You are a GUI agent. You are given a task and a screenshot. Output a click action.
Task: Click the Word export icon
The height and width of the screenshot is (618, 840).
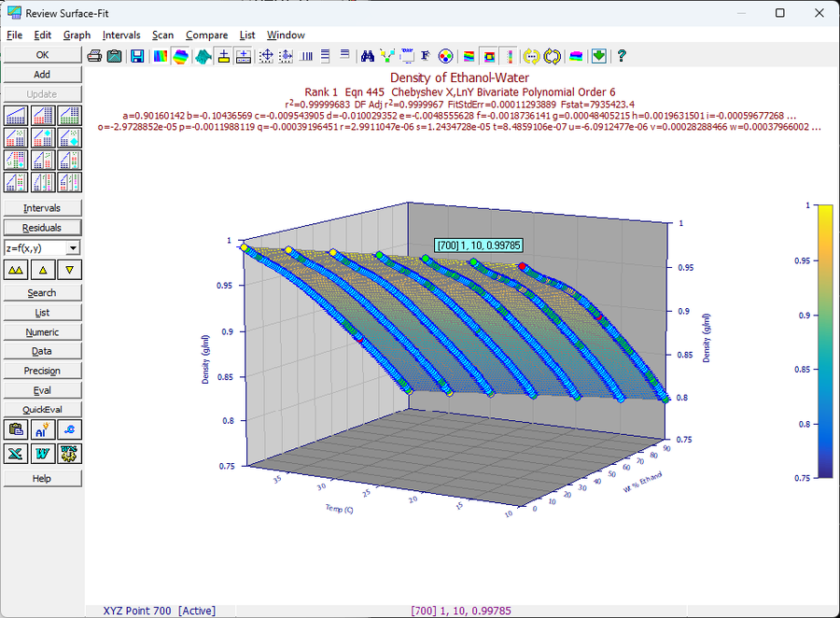click(x=42, y=454)
